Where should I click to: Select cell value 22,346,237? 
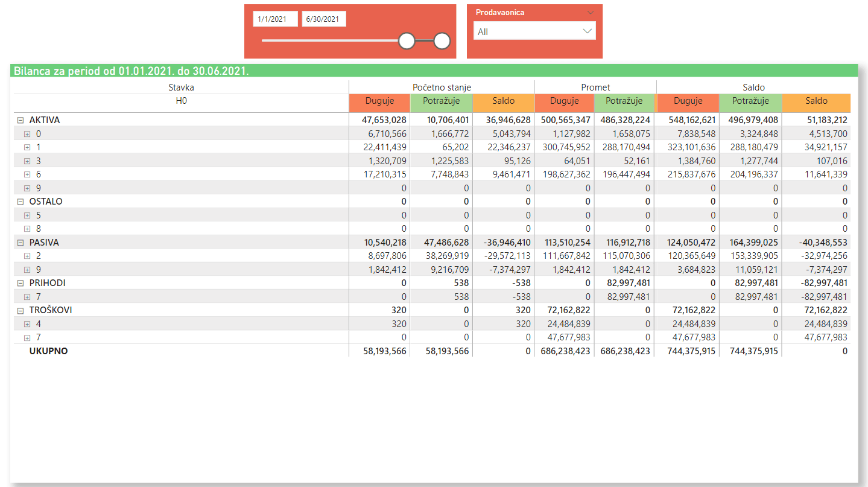click(508, 147)
